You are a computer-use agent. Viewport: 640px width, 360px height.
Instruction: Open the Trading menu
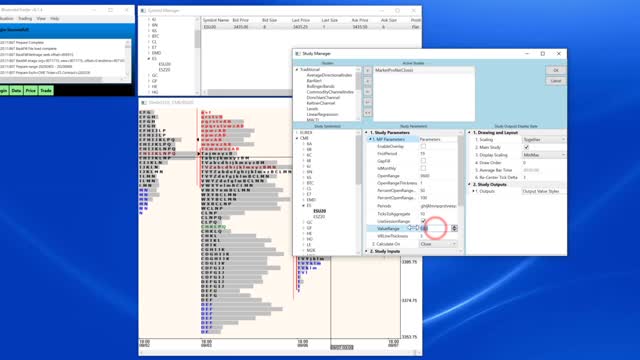(25, 19)
